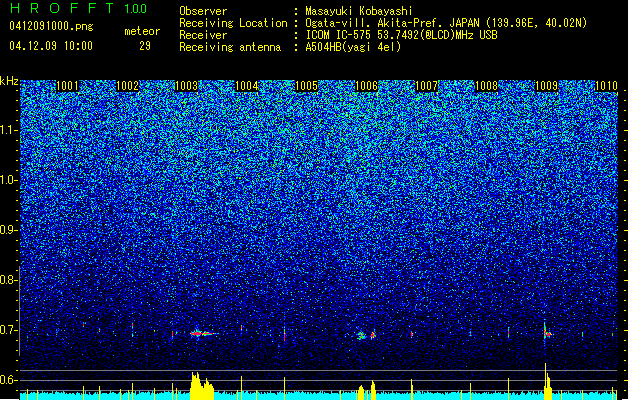Viewport: 629px width, 400px height.
Task: Click the 0.8 kHz axis label
Action: click(9, 280)
